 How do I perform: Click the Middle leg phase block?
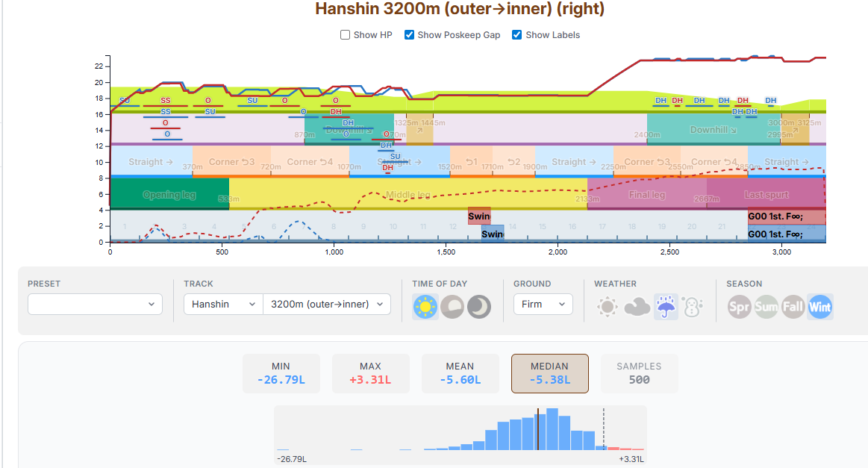click(408, 194)
